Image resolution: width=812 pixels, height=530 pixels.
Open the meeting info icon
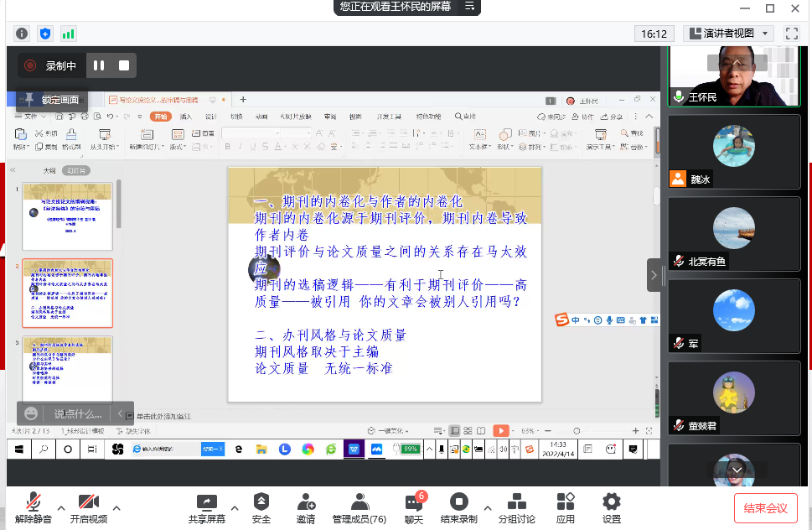click(x=22, y=34)
